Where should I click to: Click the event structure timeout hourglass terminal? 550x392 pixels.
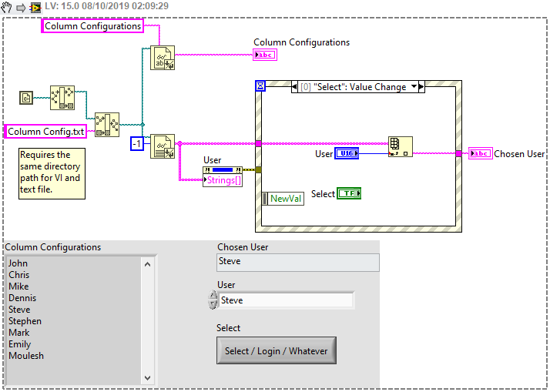click(x=260, y=85)
